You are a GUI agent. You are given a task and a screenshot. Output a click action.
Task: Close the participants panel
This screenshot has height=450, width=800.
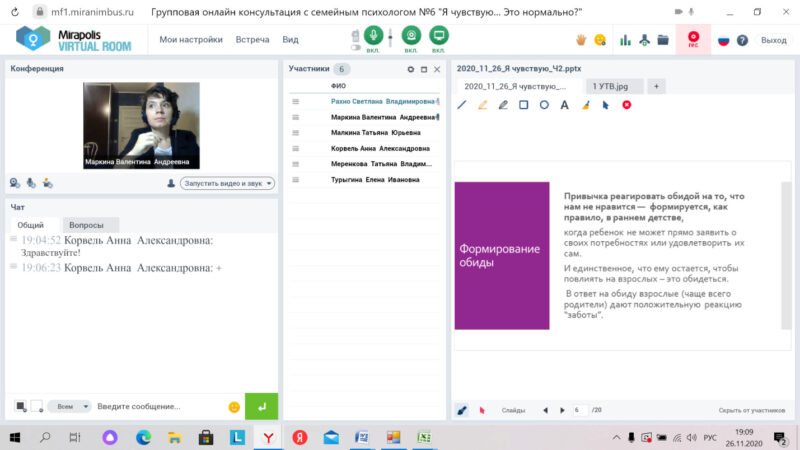[x=437, y=69]
